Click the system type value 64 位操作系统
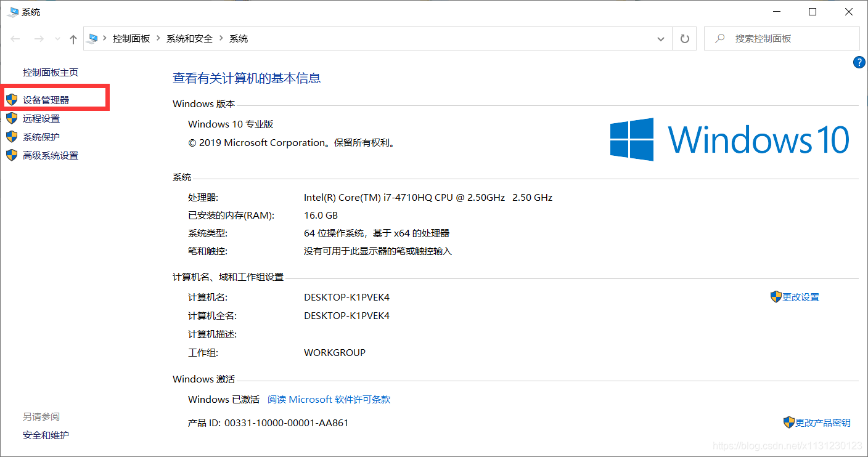Viewport: 868px width, 457px height. [x=377, y=233]
